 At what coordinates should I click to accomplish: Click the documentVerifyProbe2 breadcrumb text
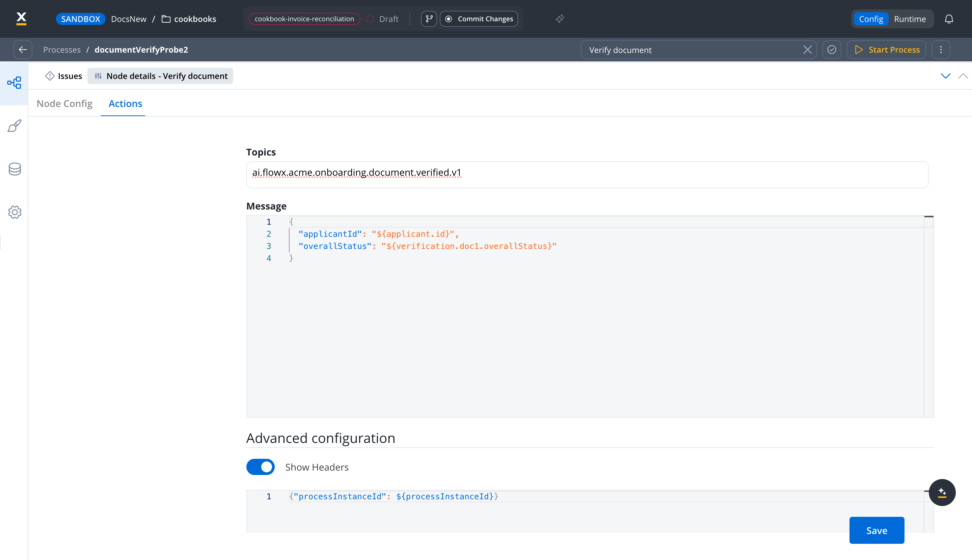[141, 50]
